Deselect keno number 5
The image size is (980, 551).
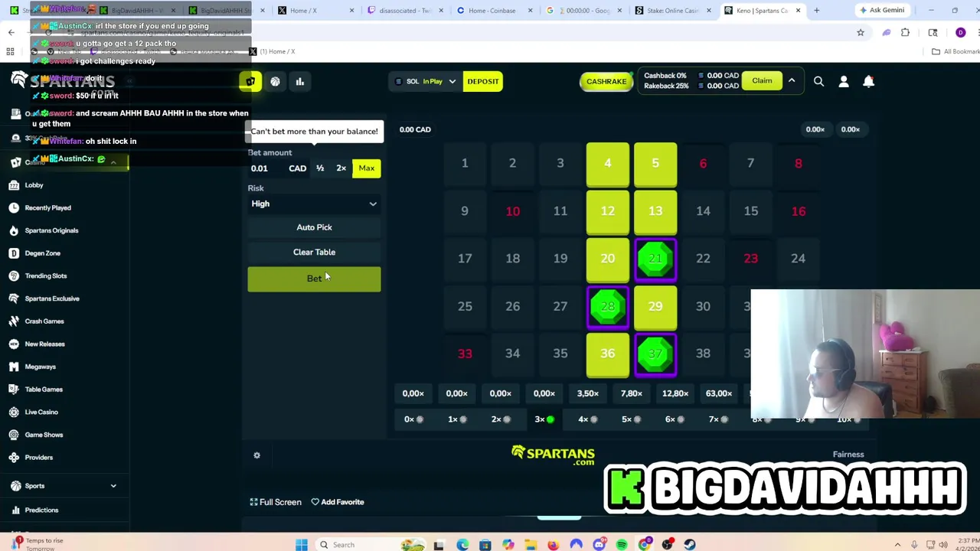point(655,164)
